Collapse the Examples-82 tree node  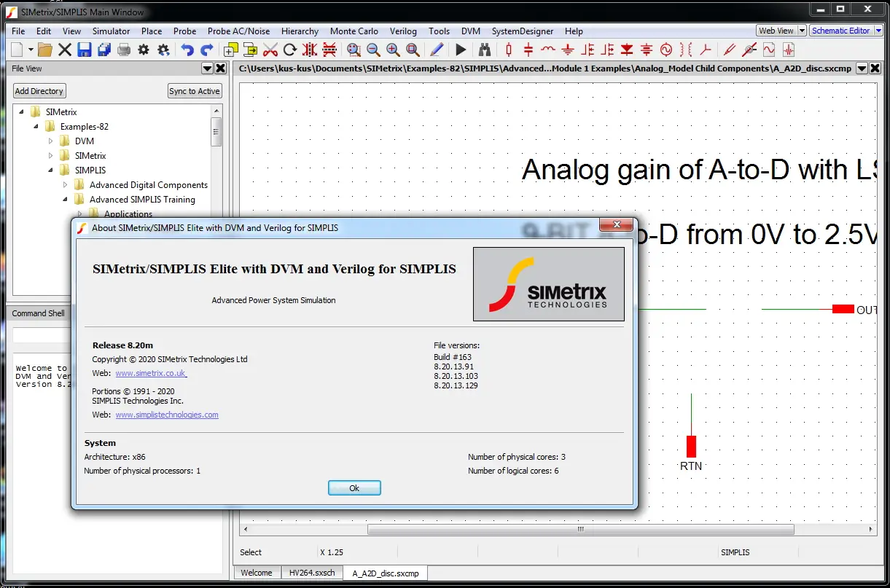click(x=36, y=127)
